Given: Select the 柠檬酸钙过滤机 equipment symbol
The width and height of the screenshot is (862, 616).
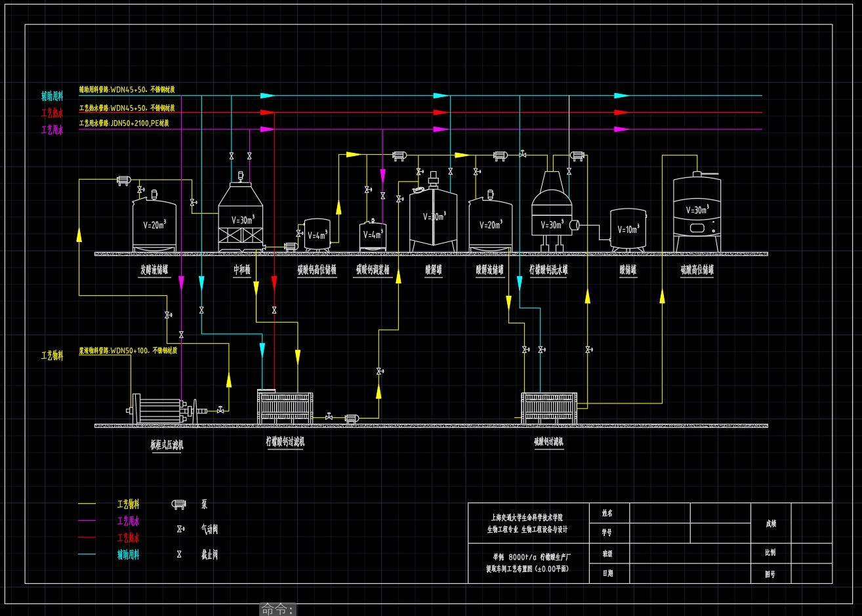Looking at the screenshot, I should 285,407.
